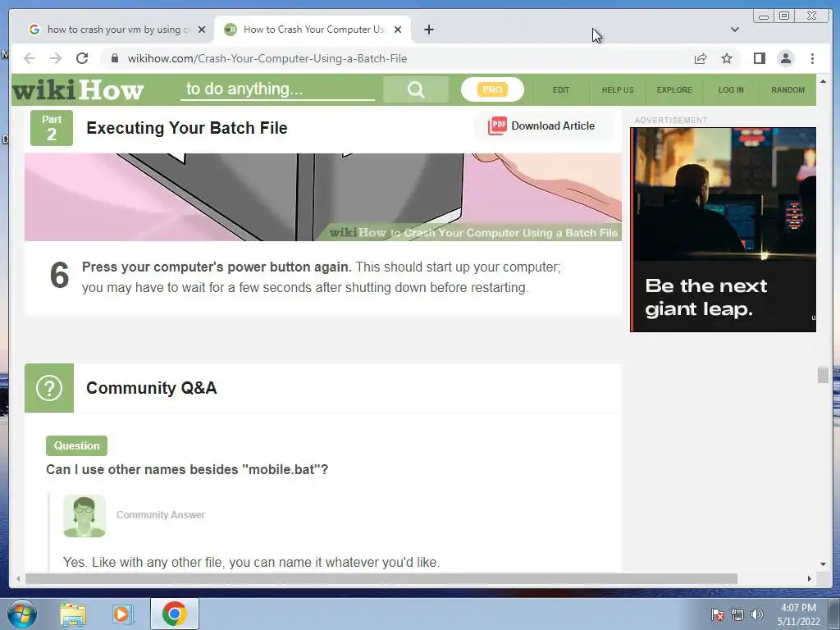Image resolution: width=840 pixels, height=630 pixels.
Task: Click Download Article button
Action: coord(543,126)
